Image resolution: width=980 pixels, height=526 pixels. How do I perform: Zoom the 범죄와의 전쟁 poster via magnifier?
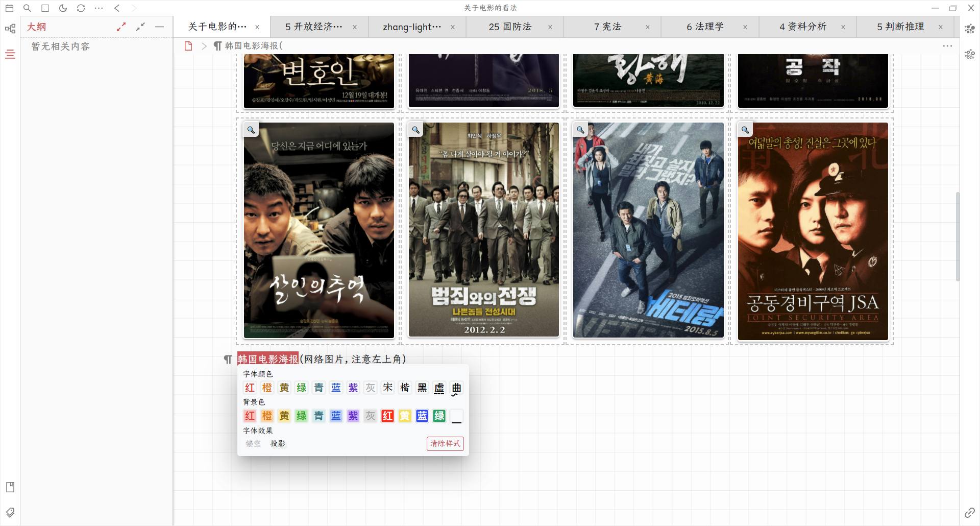[416, 130]
